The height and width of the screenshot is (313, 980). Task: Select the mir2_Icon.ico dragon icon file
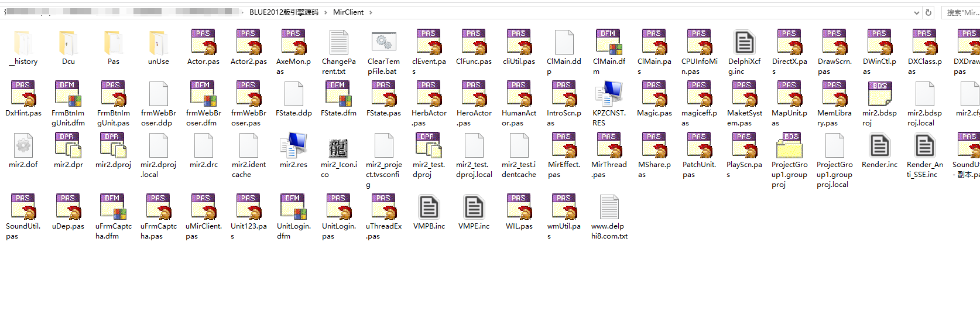pyautogui.click(x=338, y=147)
